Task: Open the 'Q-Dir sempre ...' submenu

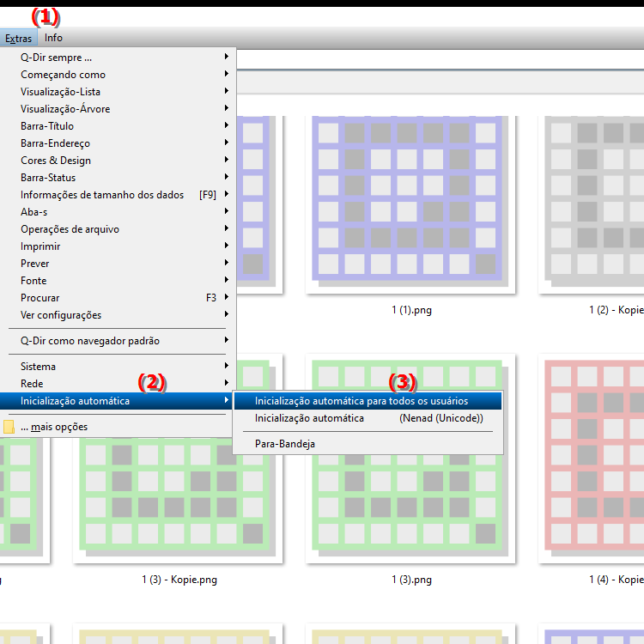Action: tap(118, 58)
